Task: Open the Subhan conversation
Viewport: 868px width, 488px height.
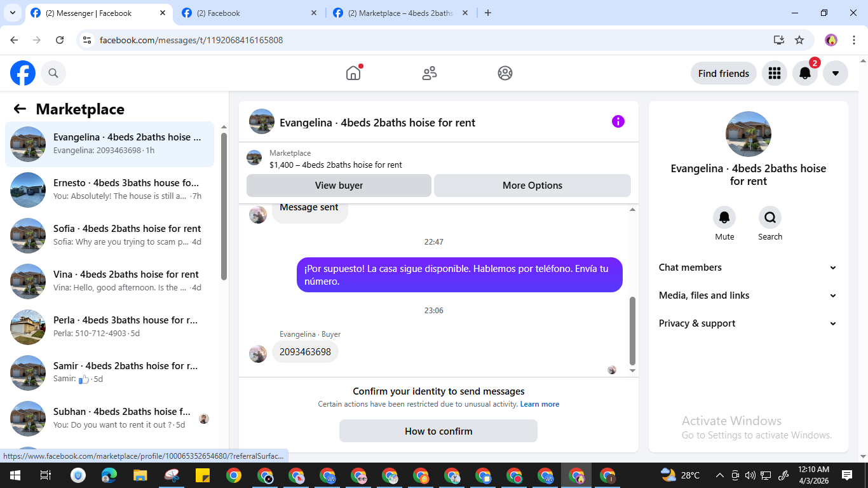Action: pyautogui.click(x=109, y=419)
